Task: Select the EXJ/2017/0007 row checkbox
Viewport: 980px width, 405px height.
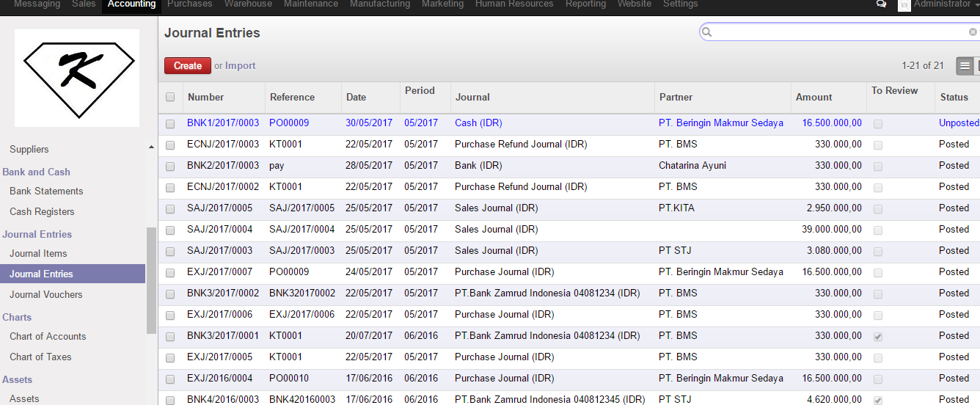Action: click(170, 273)
